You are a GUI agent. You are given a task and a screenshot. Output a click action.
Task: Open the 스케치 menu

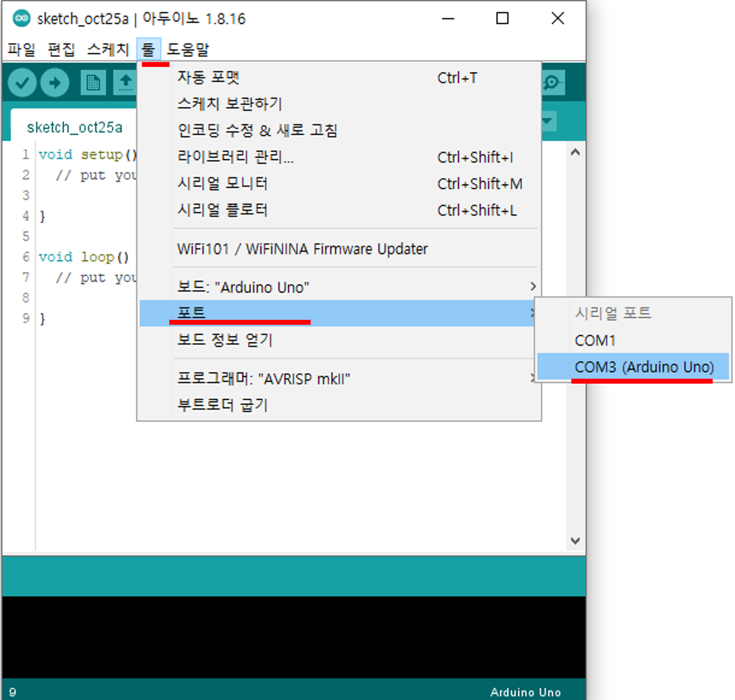pos(108,49)
